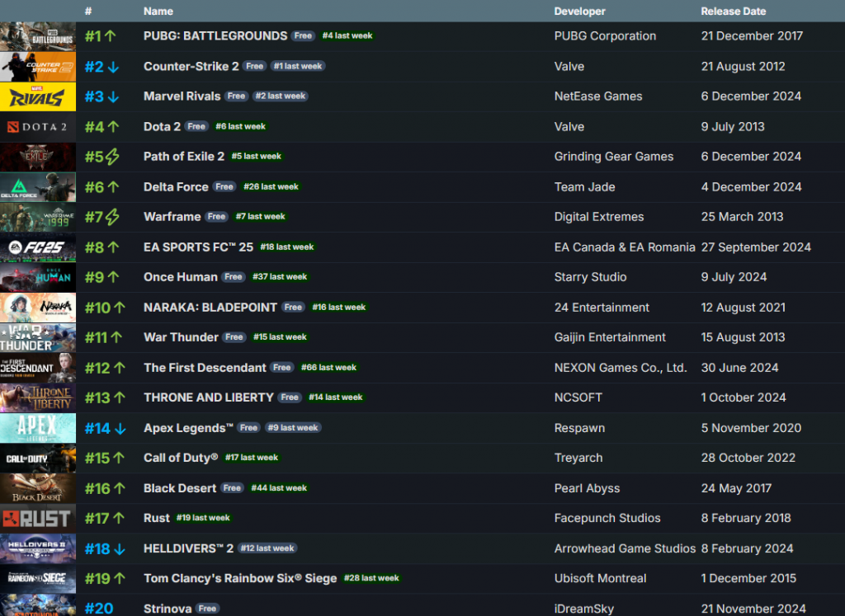Viewport: 845px width, 616px height.
Task: Click the Path of Exile 2 game name
Action: pos(184,157)
